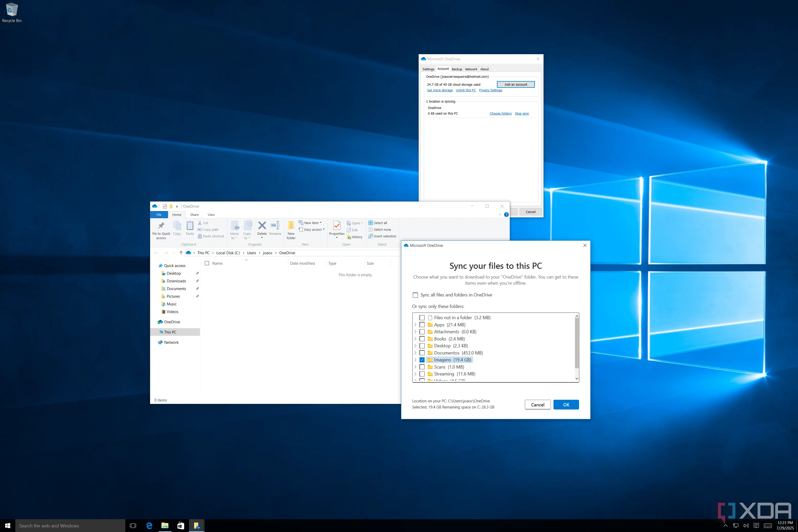The image size is (798, 532).
Task: Click Select none in ribbon
Action: 380,230
